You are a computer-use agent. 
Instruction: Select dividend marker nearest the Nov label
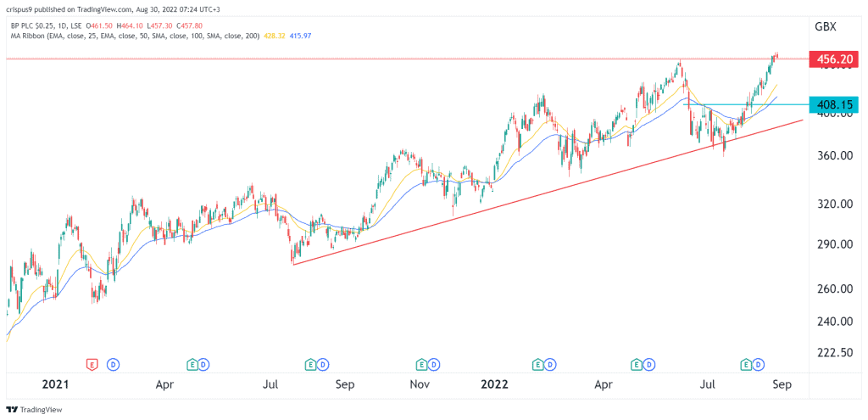[432, 364]
